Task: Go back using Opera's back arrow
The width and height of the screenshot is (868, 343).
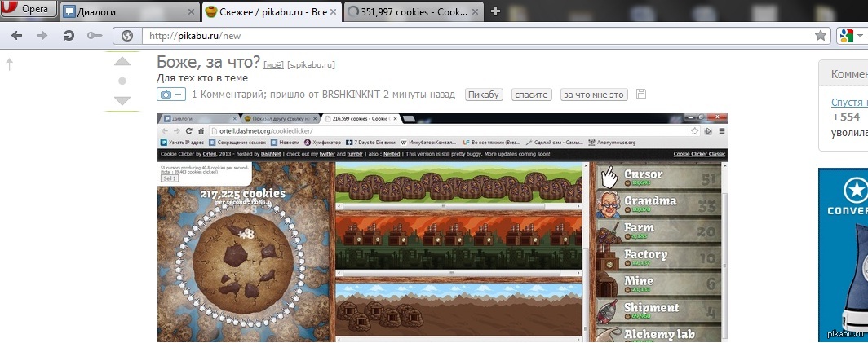Action: coord(16,36)
